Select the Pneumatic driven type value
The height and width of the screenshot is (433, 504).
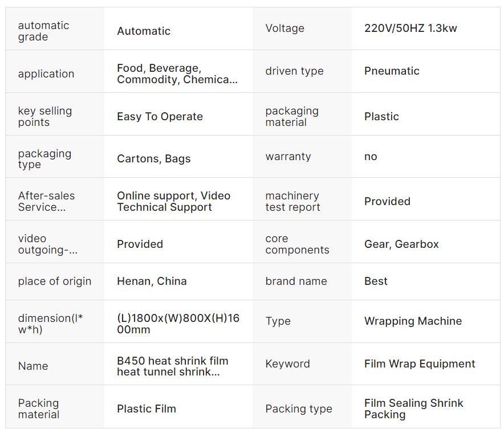click(x=392, y=71)
